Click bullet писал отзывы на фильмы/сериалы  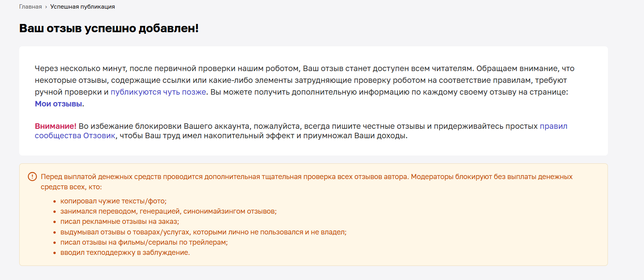[144, 242]
